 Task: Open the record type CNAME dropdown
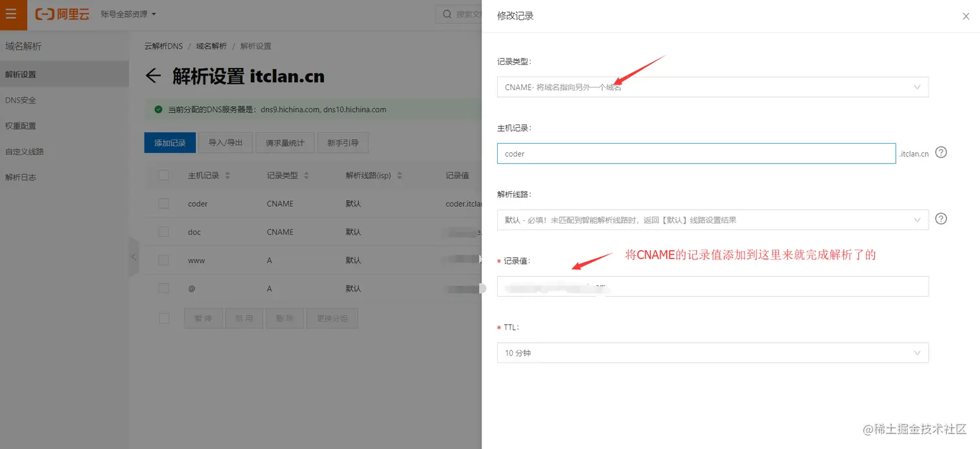712,87
